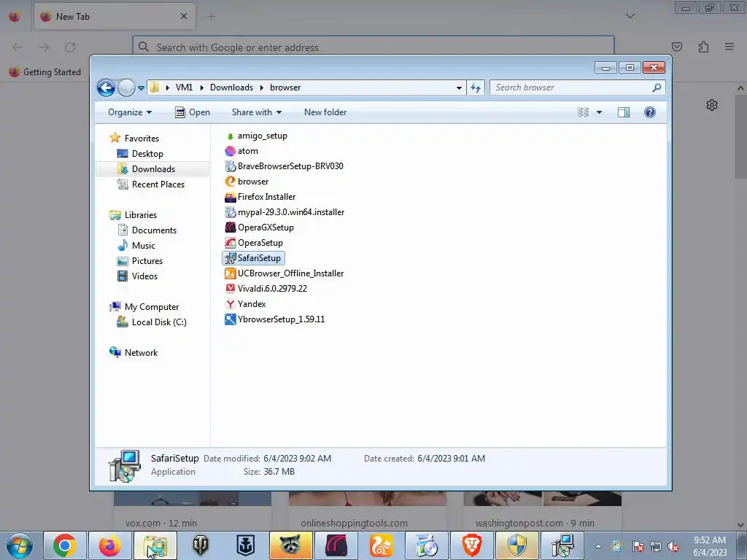Open Favorites in the navigation pane
747x560 pixels.
pos(134,138)
